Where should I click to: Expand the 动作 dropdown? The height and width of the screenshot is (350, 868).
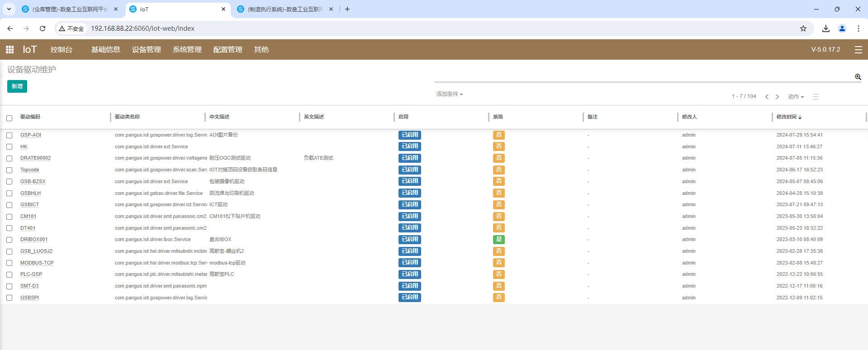tap(796, 97)
